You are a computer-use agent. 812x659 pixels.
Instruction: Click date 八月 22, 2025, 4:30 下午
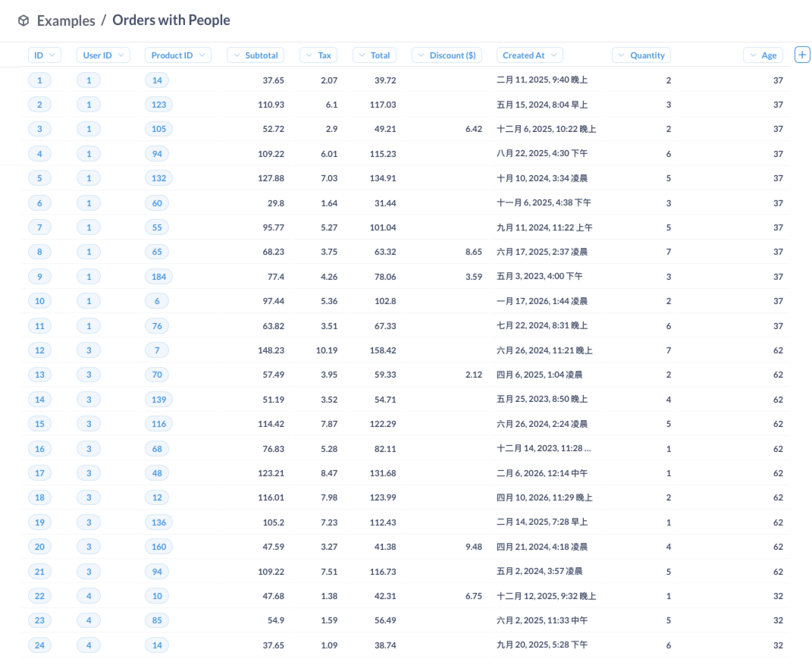(541, 154)
